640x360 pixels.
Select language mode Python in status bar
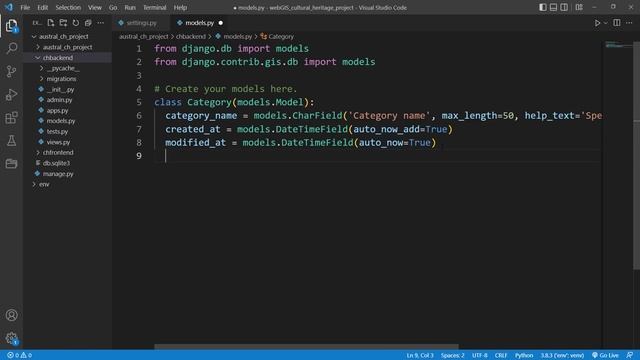click(524, 355)
